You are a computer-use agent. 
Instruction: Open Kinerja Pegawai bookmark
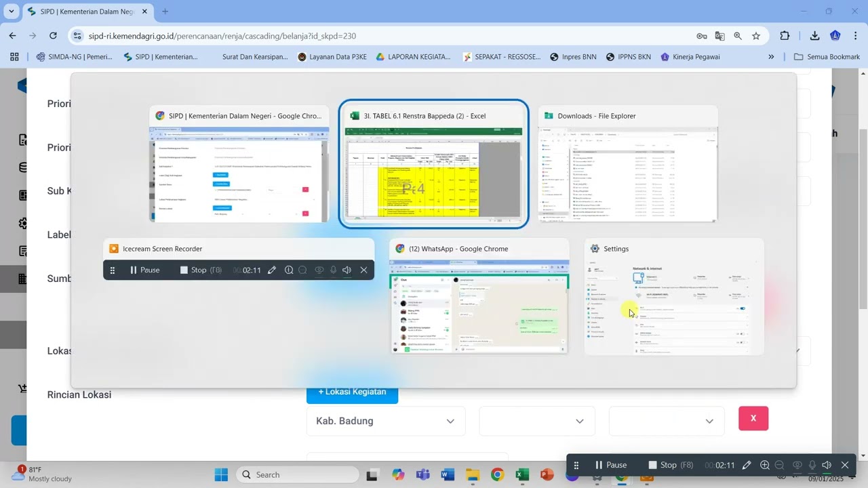pos(690,57)
